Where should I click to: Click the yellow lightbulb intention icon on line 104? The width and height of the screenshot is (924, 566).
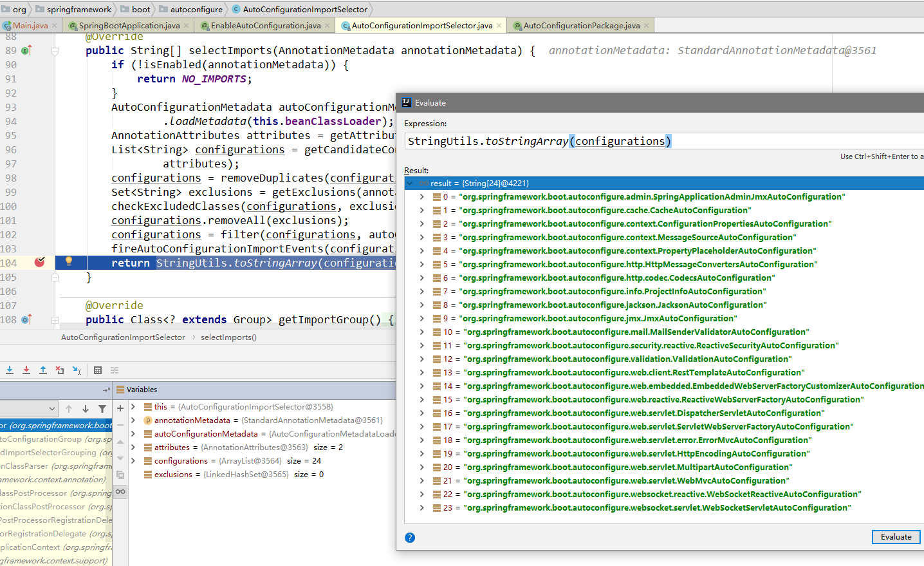[x=69, y=261]
